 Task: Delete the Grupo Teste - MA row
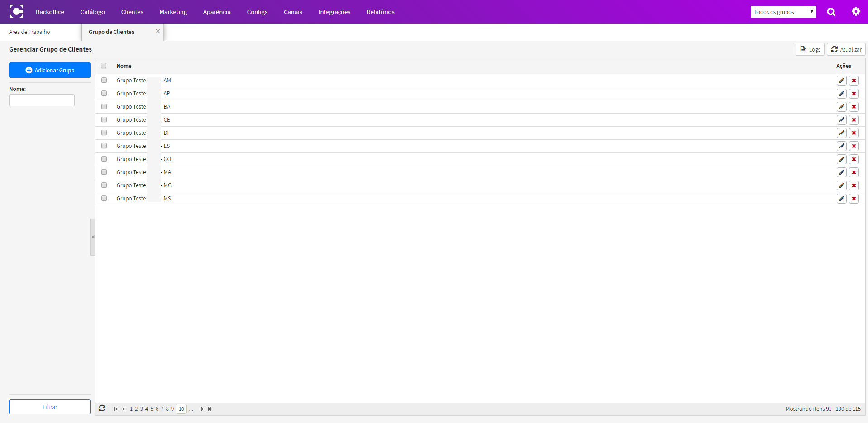click(x=854, y=172)
